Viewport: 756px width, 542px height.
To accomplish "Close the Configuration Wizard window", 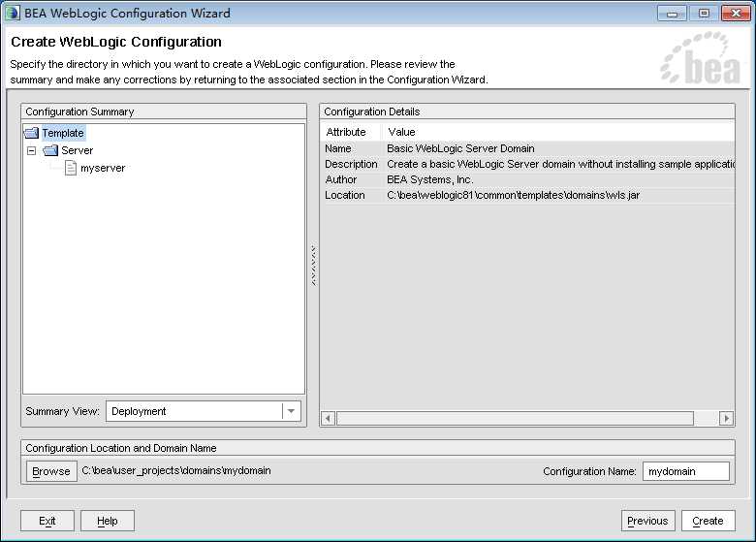I will pyautogui.click(x=736, y=13).
